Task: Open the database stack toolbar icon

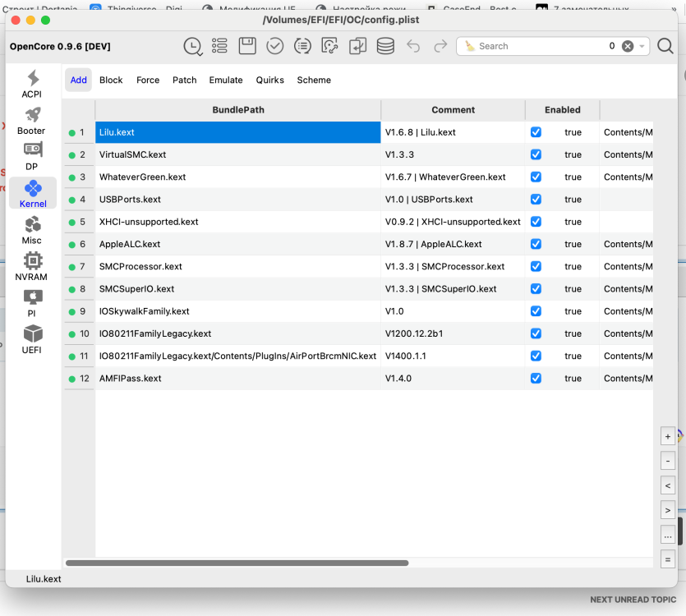Action: click(x=385, y=46)
